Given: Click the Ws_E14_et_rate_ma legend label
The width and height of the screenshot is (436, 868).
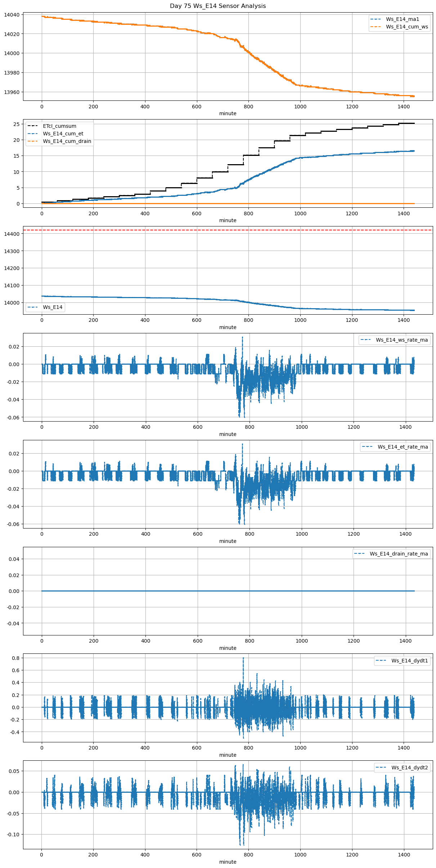Looking at the screenshot, I should coord(403,447).
